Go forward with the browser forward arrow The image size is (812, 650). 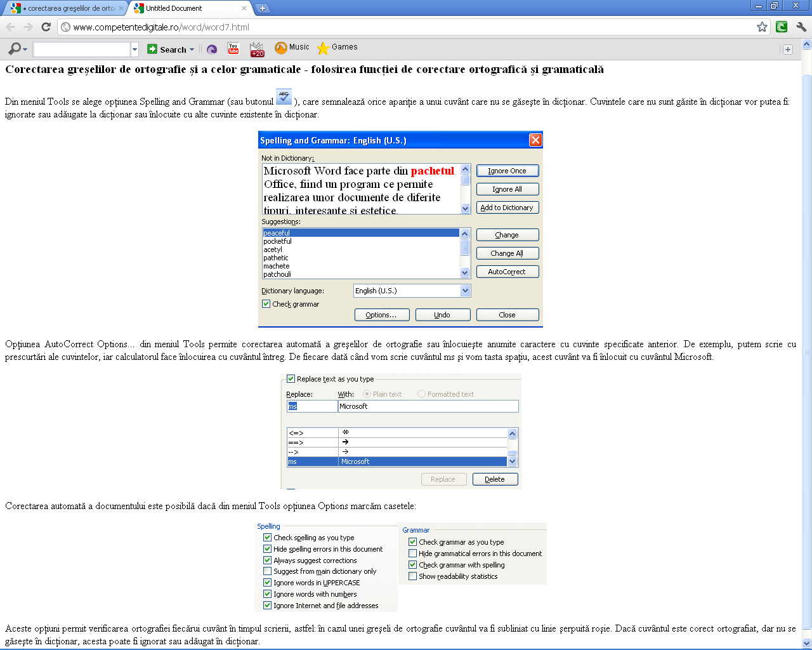tap(28, 27)
